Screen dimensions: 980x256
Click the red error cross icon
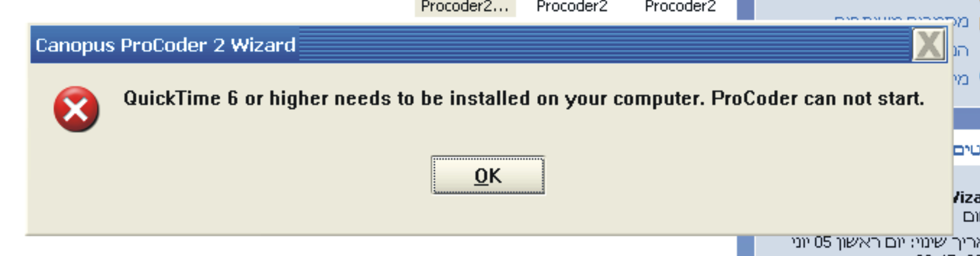click(x=76, y=109)
